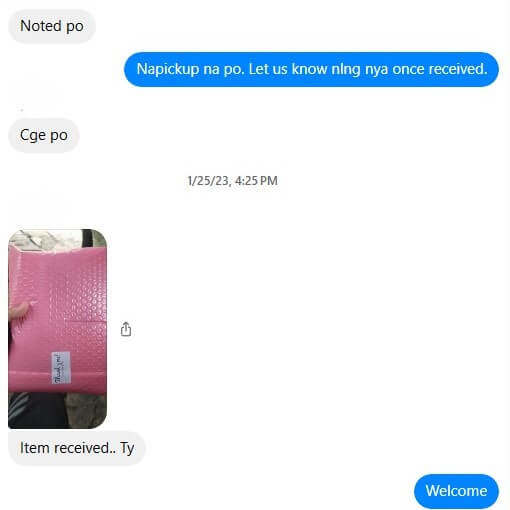Click "Ty" at end of received message
510x510 pixels.
127,449
